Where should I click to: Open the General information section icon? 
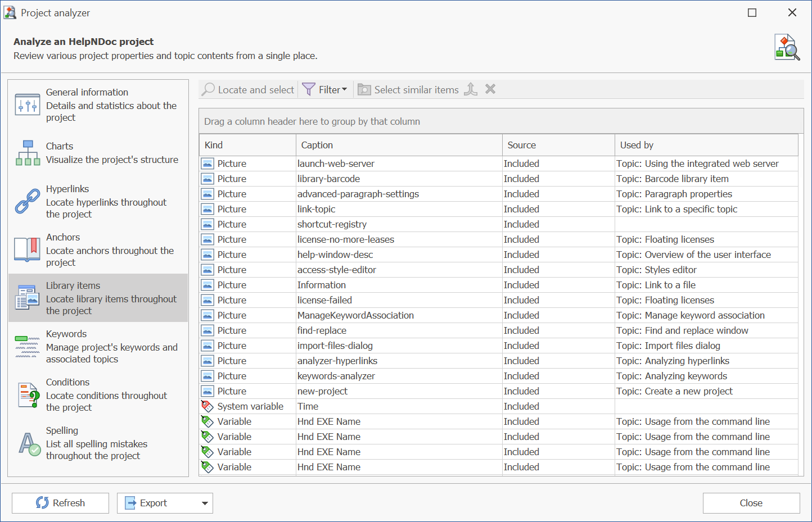tap(27, 105)
